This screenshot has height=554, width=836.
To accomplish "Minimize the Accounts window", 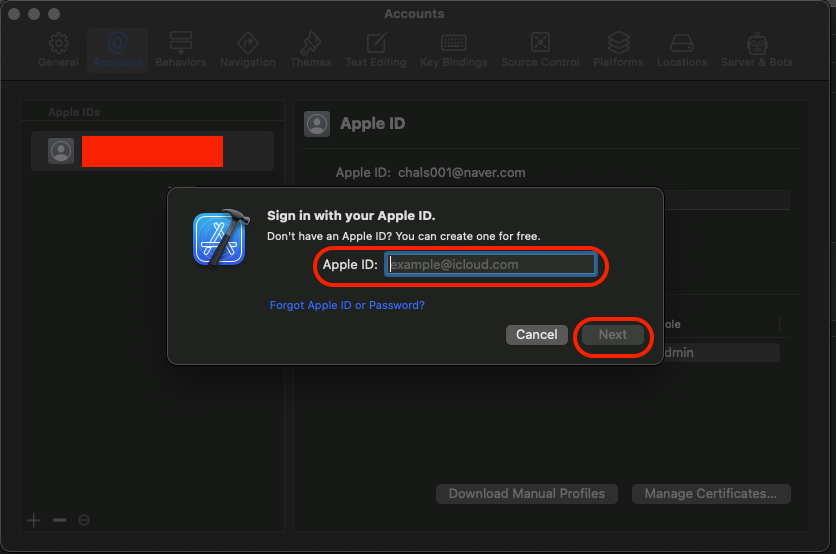I will pyautogui.click(x=34, y=14).
